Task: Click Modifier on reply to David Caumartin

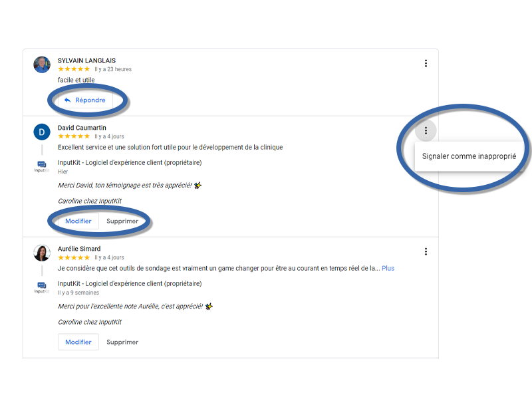Action: pyautogui.click(x=78, y=221)
